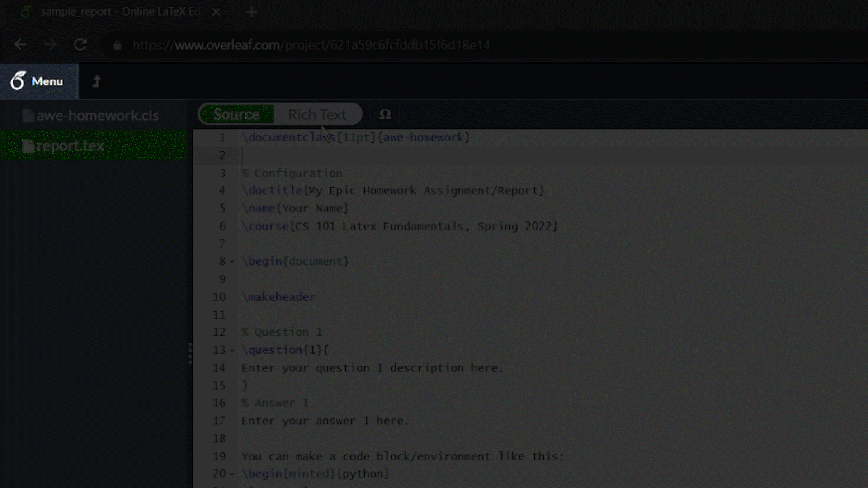The image size is (868, 488).
Task: Insert a symbol using the Omega icon
Action: pos(385,114)
